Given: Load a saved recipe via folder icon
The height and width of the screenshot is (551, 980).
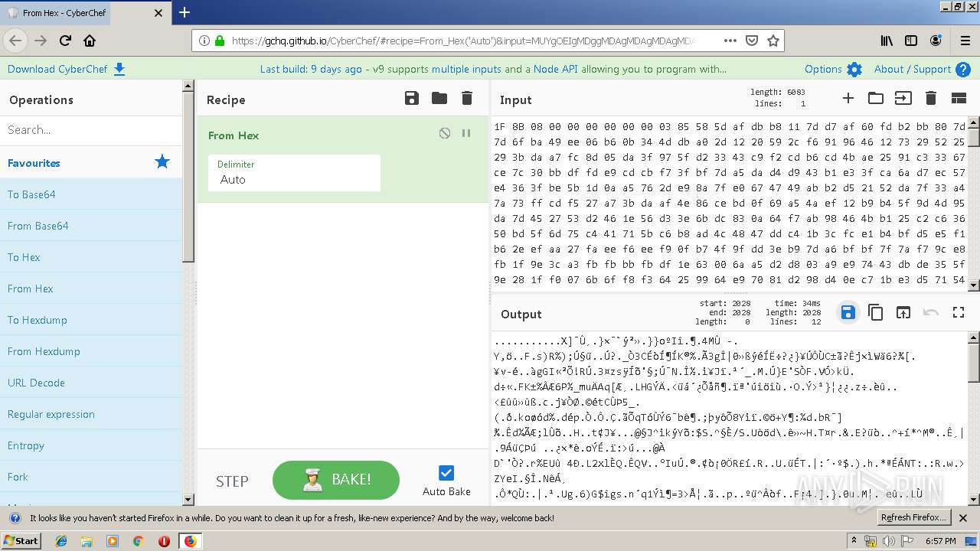Looking at the screenshot, I should point(439,98).
